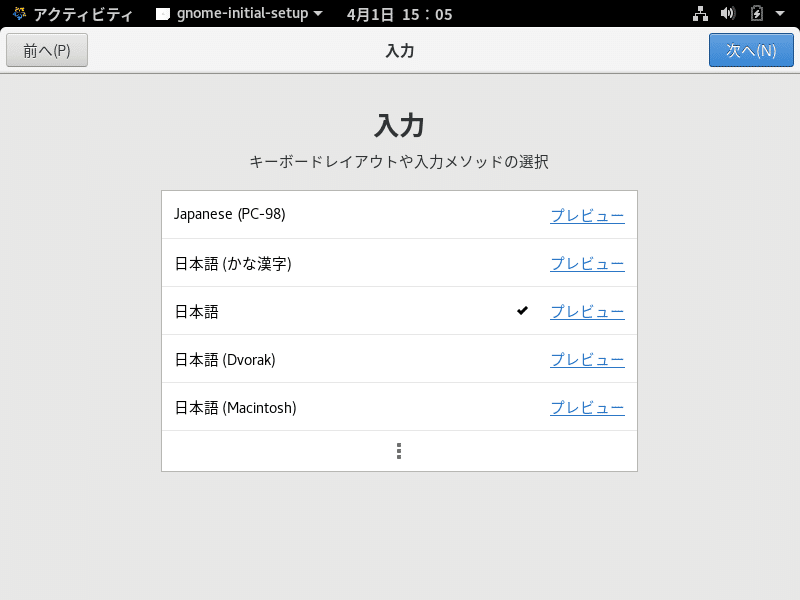800x600 pixels.
Task: Click the checkmark beside 日本語
Action: tap(522, 310)
